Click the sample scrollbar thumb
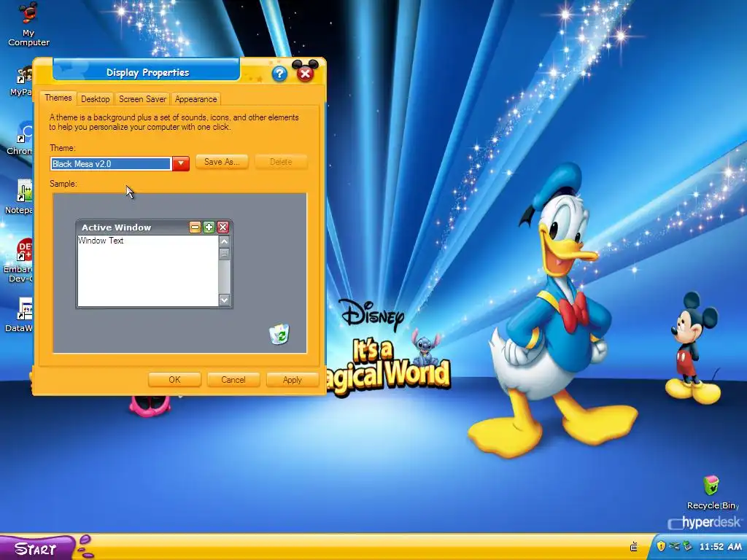This screenshot has height=560, width=747. point(225,254)
